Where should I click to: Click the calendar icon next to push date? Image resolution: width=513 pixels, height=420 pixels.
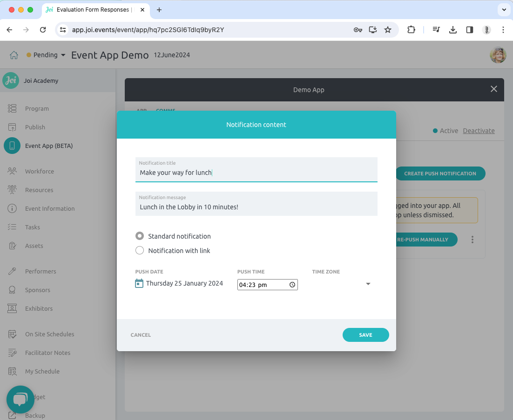point(139,283)
